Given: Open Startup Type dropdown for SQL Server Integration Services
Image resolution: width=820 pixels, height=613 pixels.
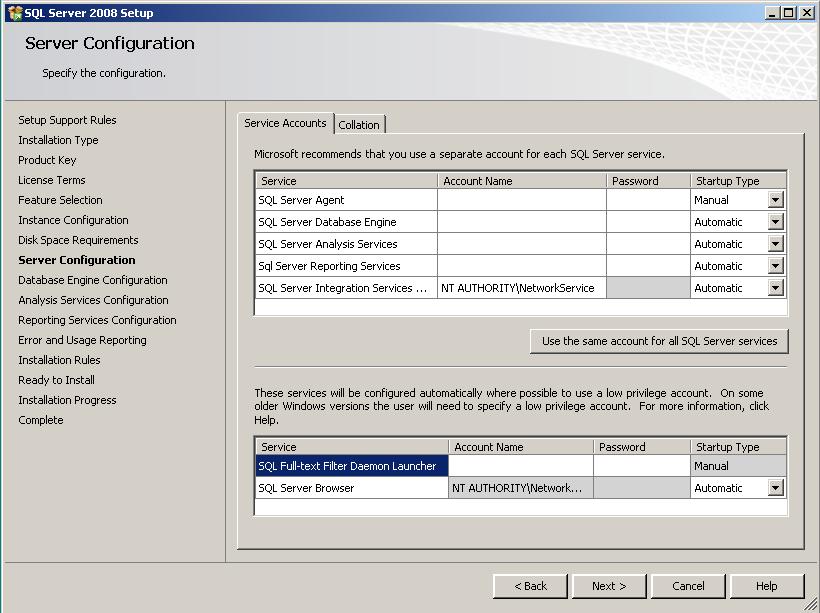Looking at the screenshot, I should (x=776, y=288).
